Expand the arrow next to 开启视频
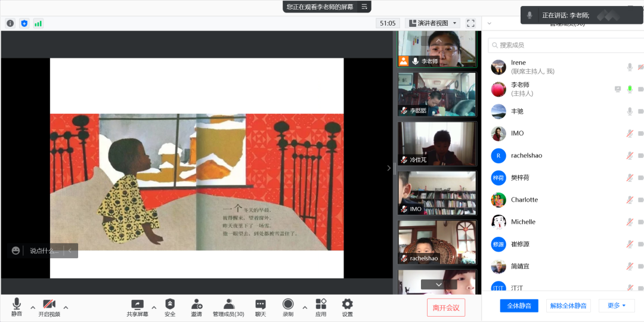This screenshot has height=322, width=644. point(66,308)
